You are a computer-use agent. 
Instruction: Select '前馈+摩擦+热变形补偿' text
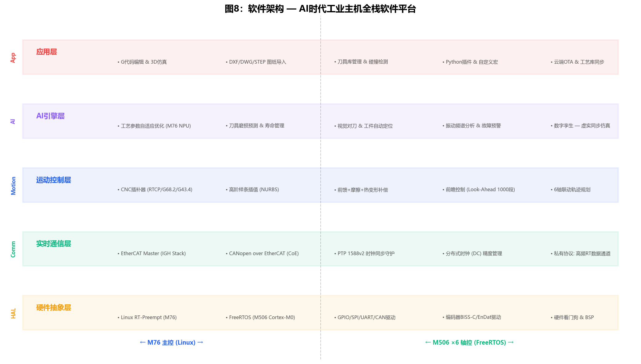(x=361, y=190)
